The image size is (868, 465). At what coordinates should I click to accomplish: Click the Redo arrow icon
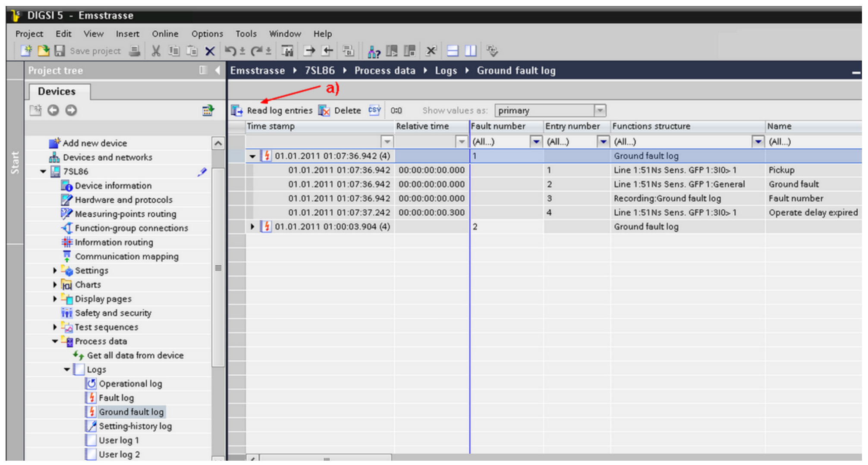257,51
